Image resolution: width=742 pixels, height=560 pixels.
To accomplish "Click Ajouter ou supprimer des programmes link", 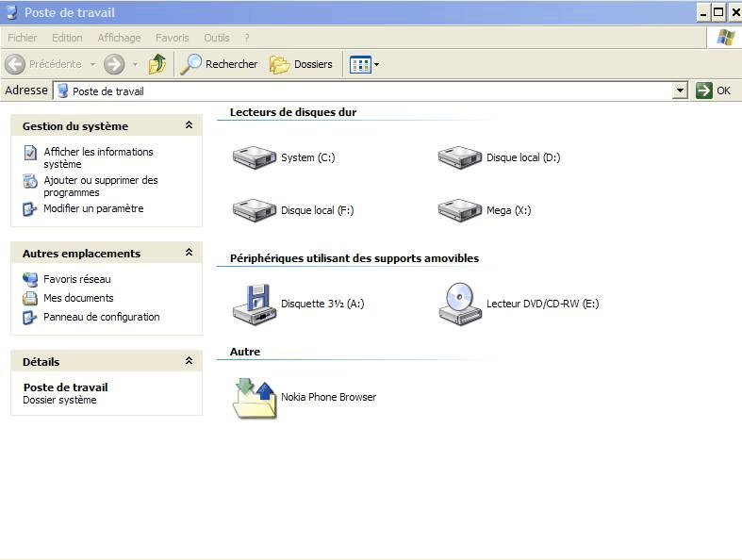I will pyautogui.click(x=101, y=187).
